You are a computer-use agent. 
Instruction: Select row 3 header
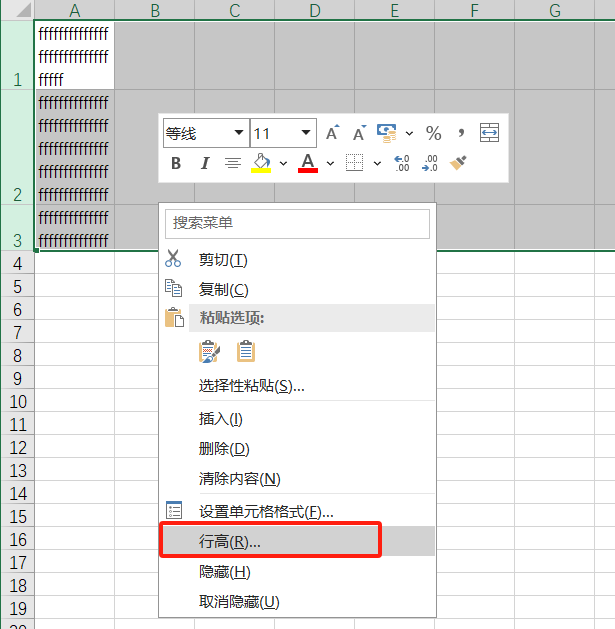[x=17, y=227]
